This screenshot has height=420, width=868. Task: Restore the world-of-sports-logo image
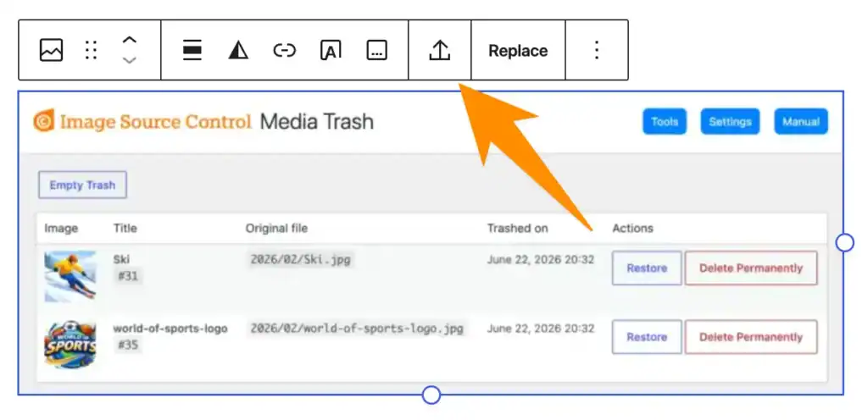coord(647,337)
